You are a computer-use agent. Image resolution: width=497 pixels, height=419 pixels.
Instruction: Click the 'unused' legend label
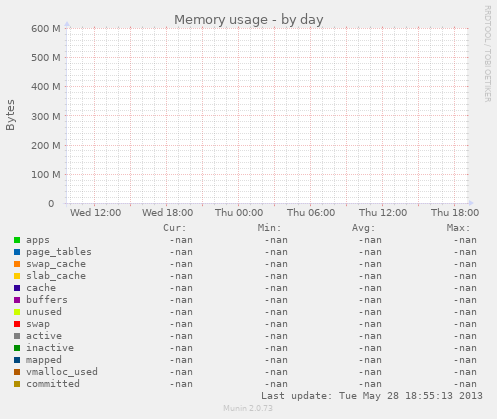coord(44,312)
